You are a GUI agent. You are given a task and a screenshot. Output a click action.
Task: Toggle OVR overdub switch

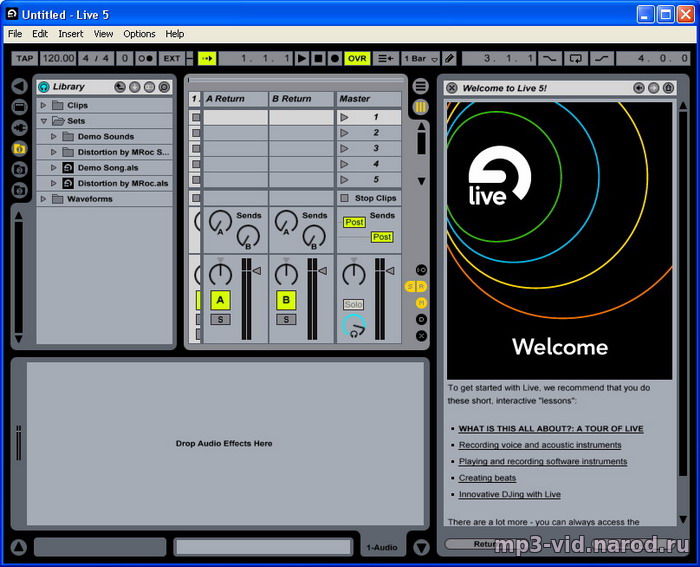tap(357, 58)
